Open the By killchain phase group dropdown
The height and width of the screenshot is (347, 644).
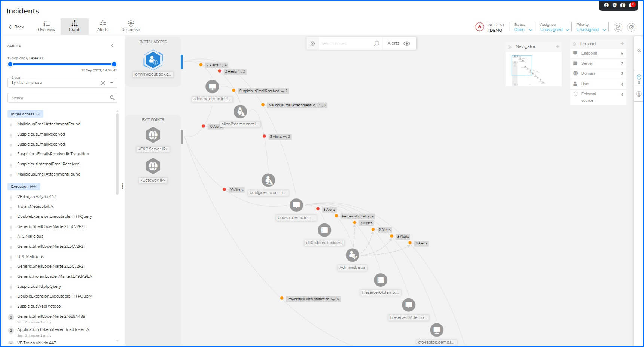pos(111,83)
